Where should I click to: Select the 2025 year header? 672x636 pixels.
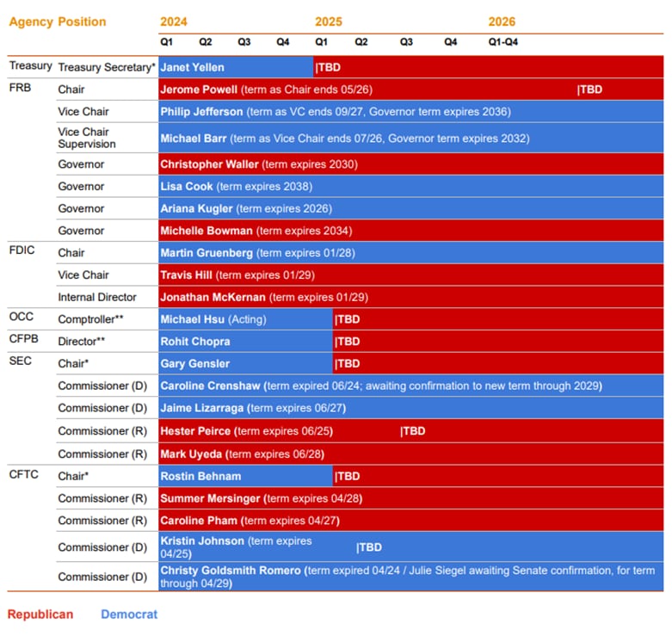(328, 22)
